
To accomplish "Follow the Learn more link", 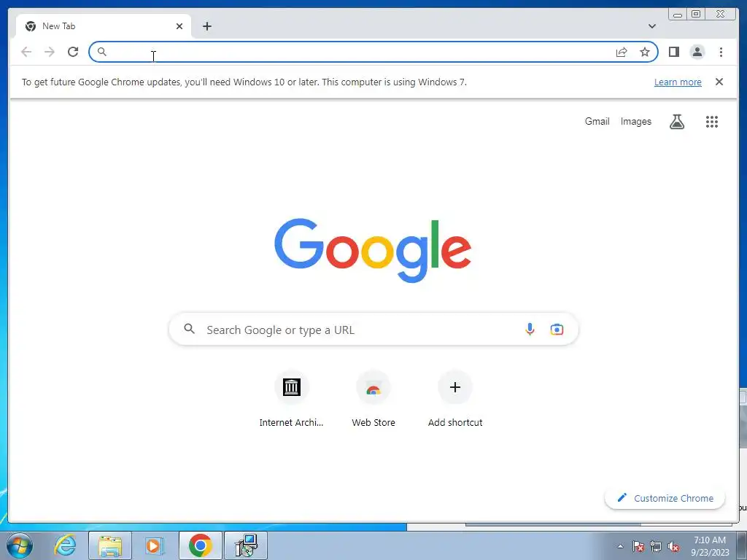I will point(678,82).
